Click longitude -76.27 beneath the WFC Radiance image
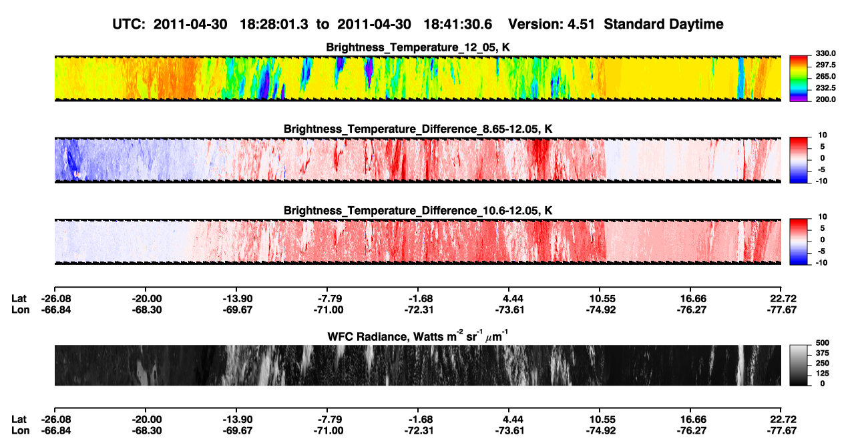This screenshot has width=868, height=445. point(690,430)
